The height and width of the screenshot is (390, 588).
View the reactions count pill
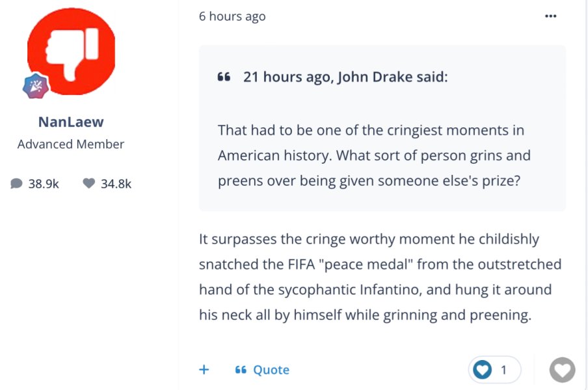tap(494, 370)
